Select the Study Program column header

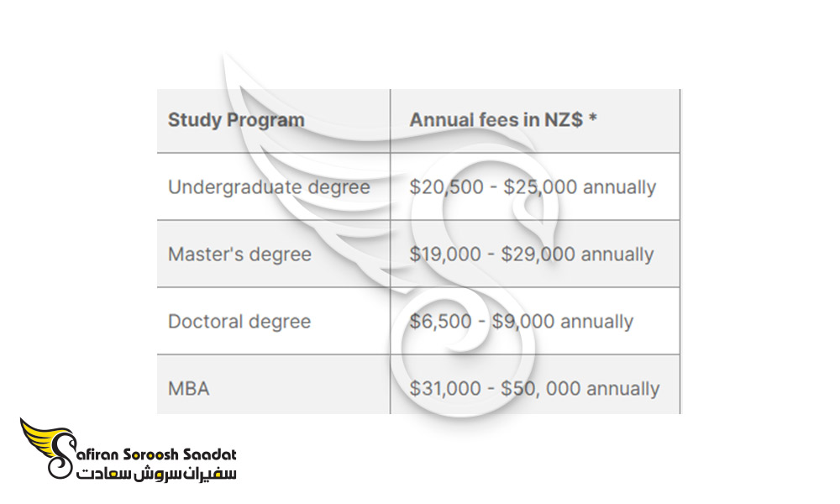[236, 120]
